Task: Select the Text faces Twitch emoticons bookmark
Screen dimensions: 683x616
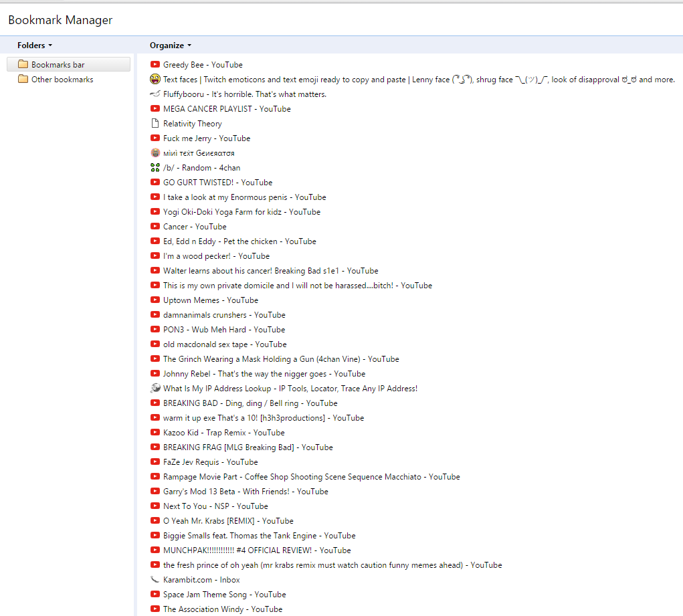Action: pyautogui.click(x=419, y=80)
